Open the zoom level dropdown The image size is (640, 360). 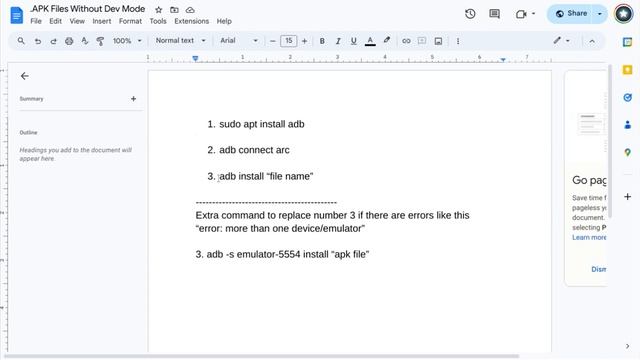(127, 41)
